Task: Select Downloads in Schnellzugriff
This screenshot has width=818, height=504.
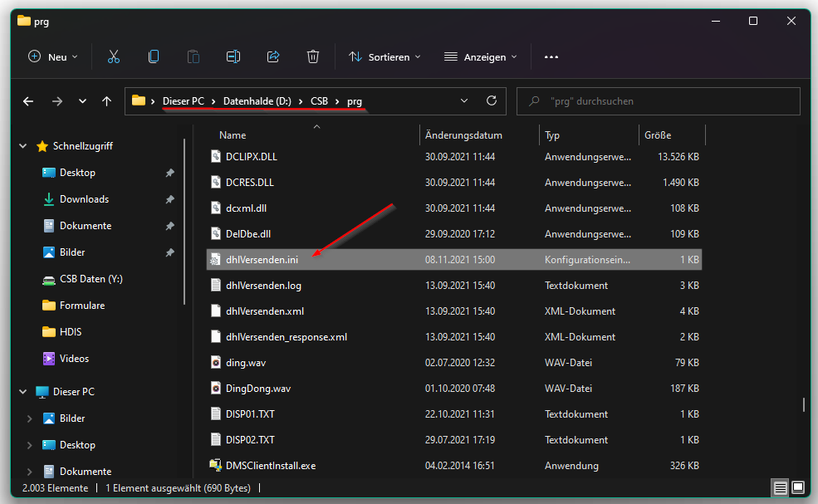Action: [84, 199]
